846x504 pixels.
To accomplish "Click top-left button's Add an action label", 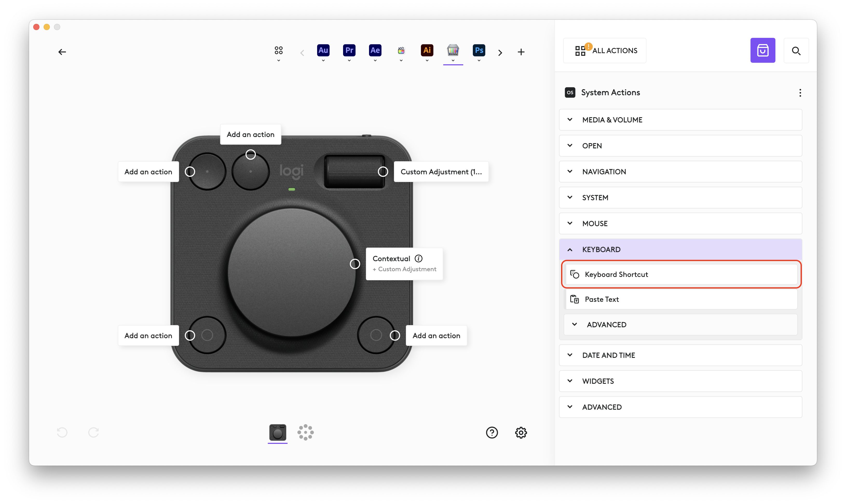I will pyautogui.click(x=148, y=172).
